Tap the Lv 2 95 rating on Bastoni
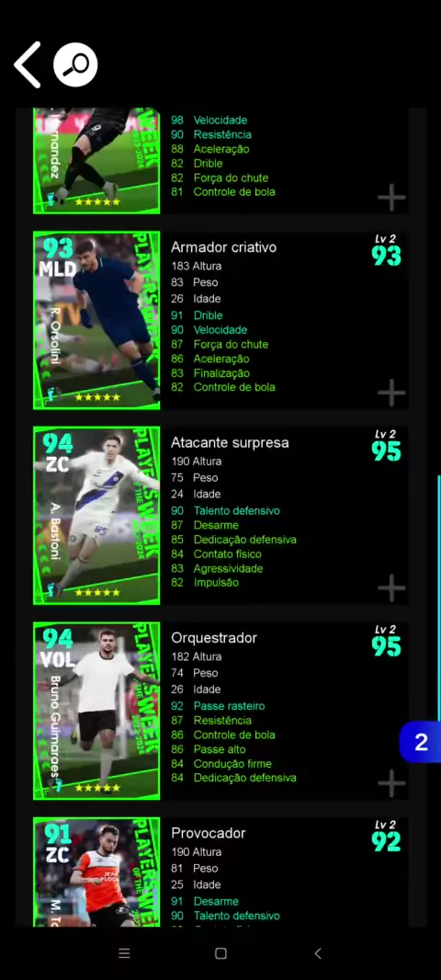Screen dimensions: 441x980 pyautogui.click(x=386, y=446)
